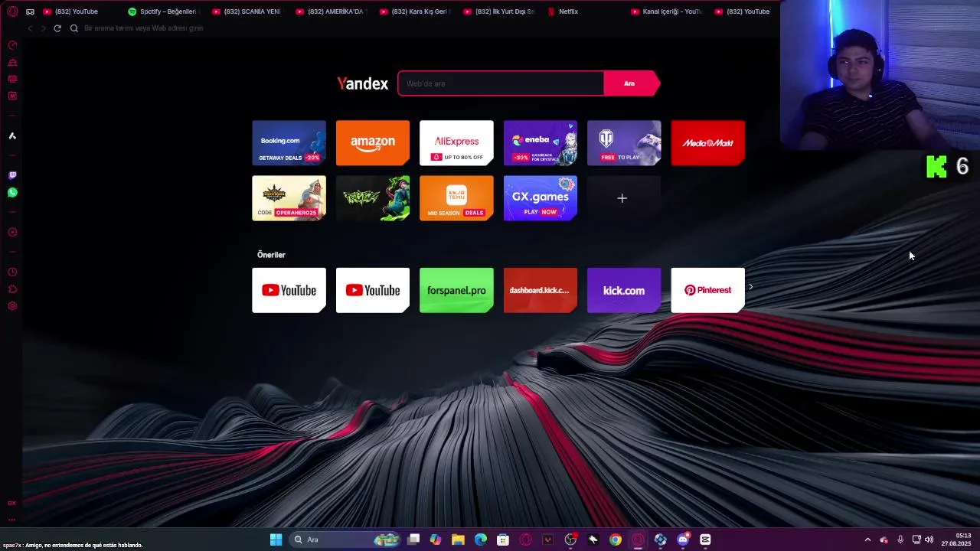Viewport: 980px width, 551px height.
Task: Switch to the Spotify Beğenilen tab
Action: [x=162, y=11]
